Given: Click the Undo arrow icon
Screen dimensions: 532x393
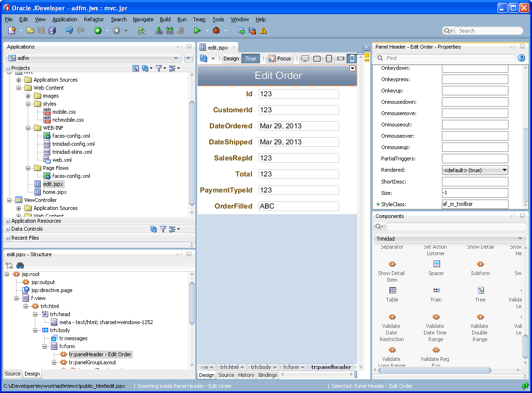Looking at the screenshot, I should pos(69,31).
